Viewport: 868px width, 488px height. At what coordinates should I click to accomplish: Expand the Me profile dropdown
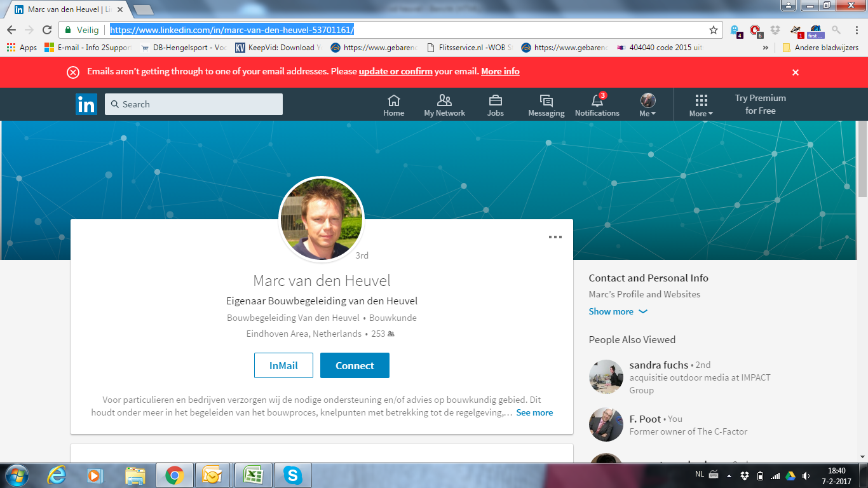pyautogui.click(x=648, y=105)
